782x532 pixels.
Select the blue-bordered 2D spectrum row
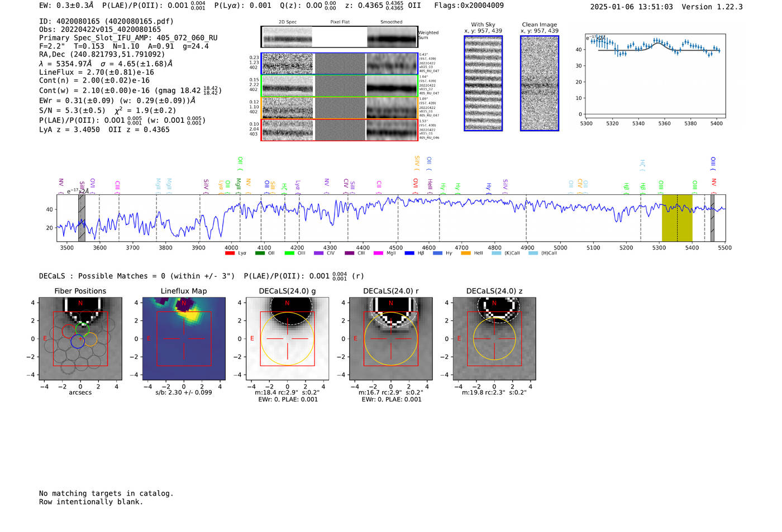tap(340, 64)
